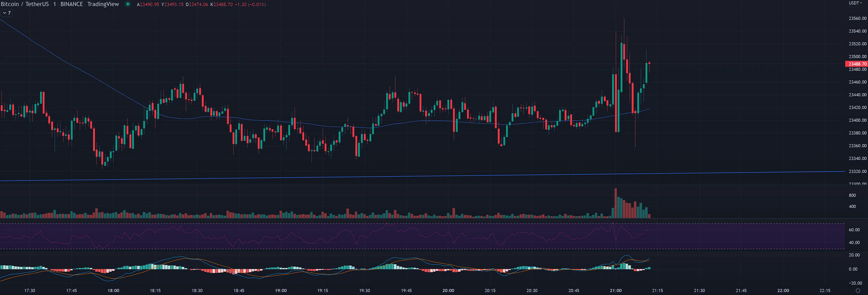
Task: Click the BINANCE exchange label
Action: click(71, 4)
